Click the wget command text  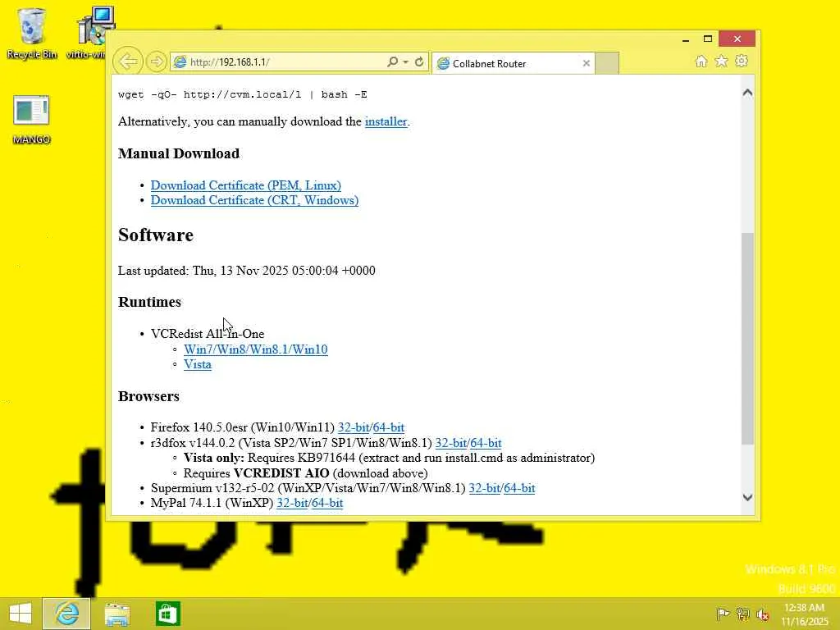coord(243,95)
